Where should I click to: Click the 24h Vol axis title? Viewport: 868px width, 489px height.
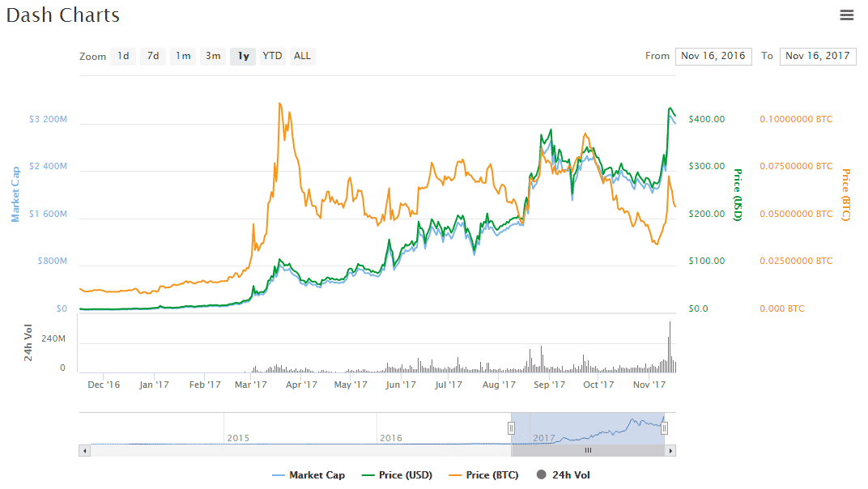pos(28,342)
